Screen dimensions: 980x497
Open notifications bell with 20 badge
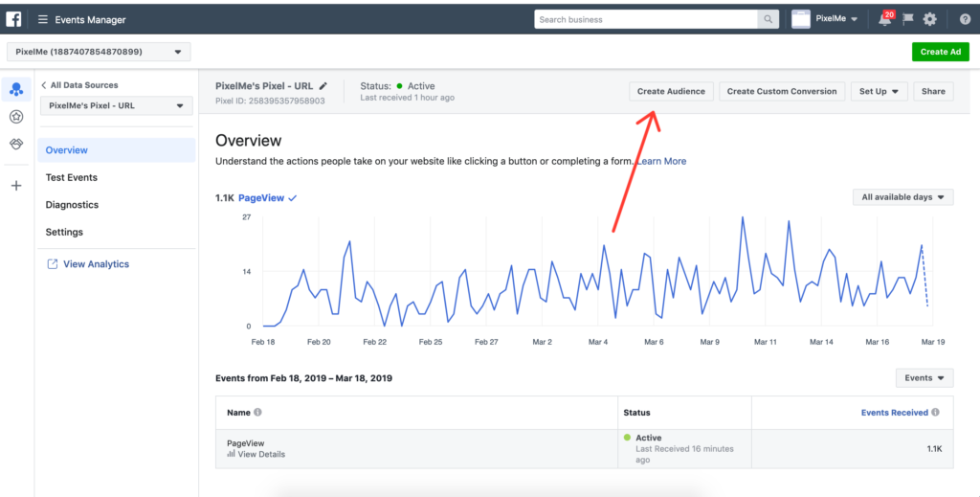(x=885, y=19)
